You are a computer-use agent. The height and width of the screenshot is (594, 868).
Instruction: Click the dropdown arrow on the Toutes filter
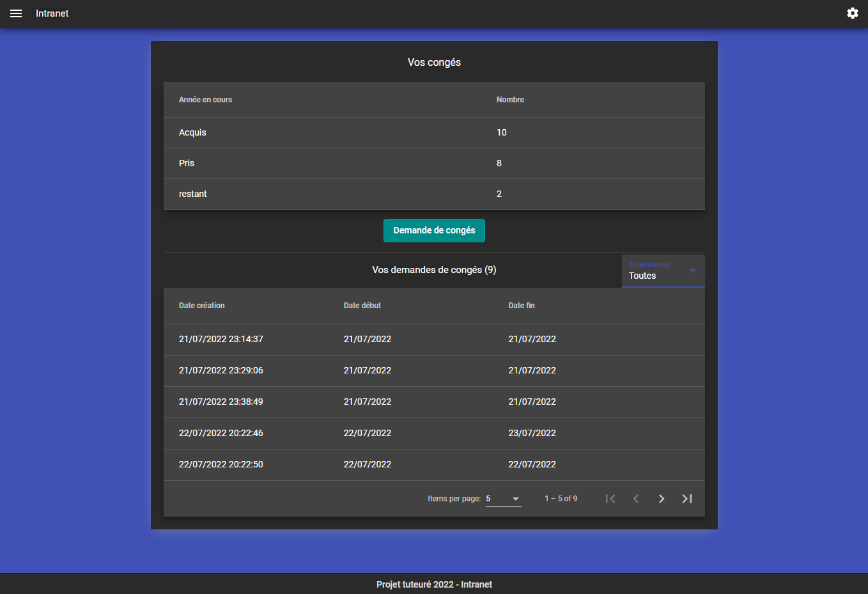coord(692,271)
